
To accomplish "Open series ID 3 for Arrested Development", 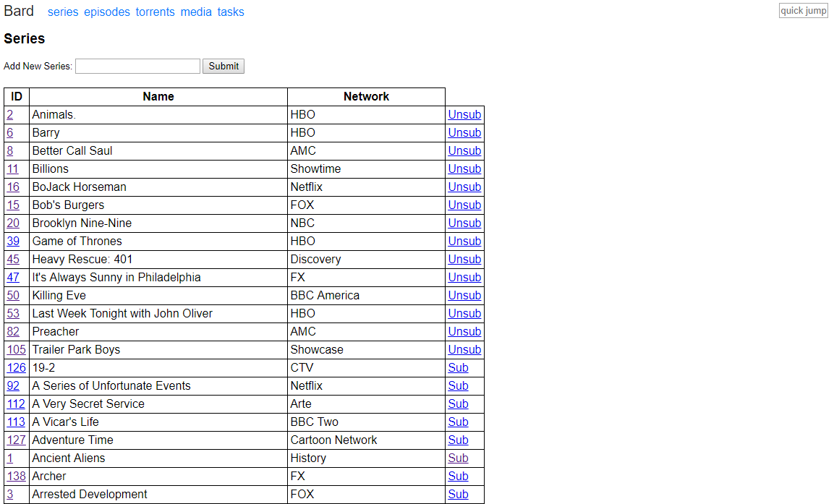I will (x=9, y=494).
